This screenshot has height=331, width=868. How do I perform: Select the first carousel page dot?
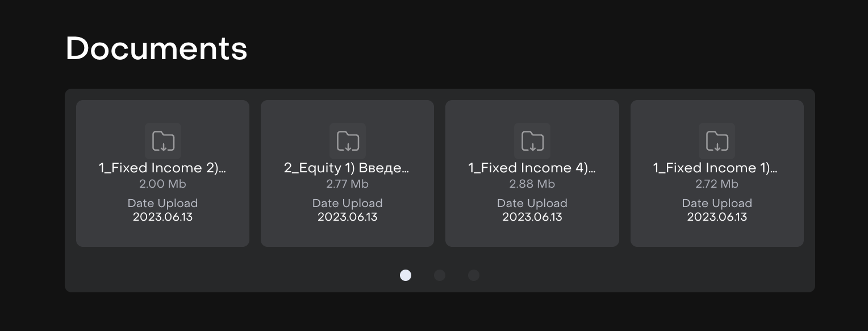(x=406, y=275)
